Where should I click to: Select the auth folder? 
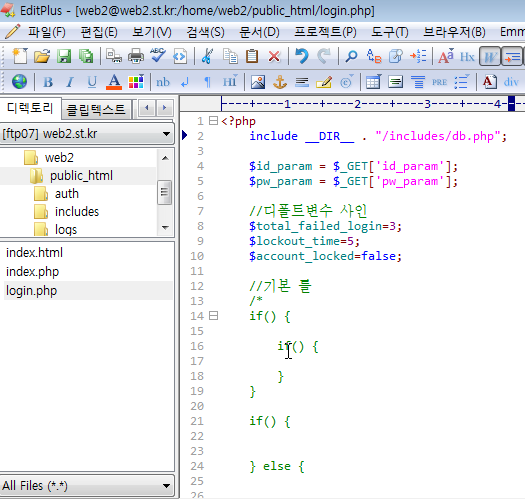[67, 194]
